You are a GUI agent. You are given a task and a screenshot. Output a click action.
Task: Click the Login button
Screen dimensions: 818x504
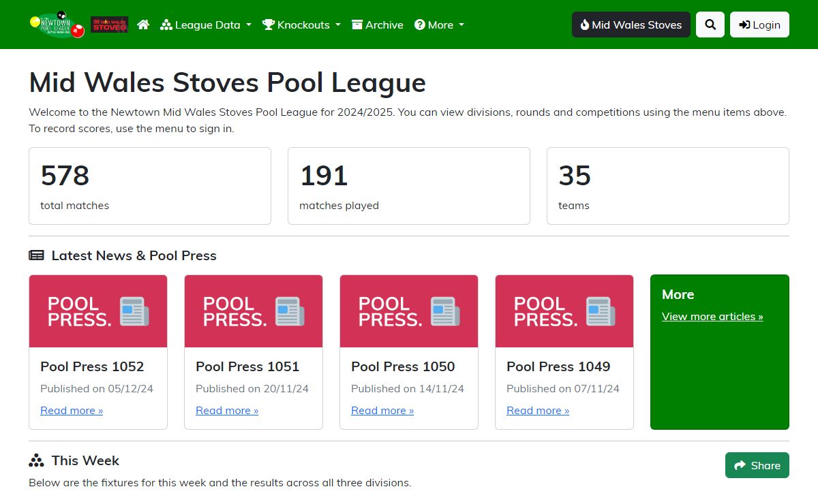(x=759, y=25)
